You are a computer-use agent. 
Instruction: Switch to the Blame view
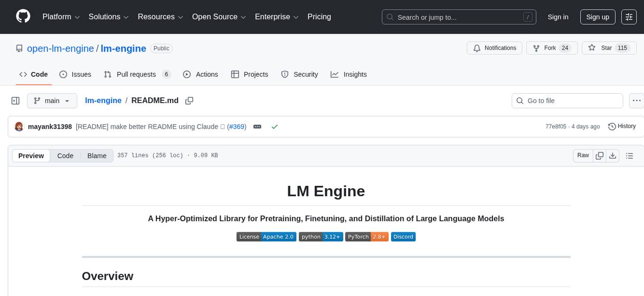tap(97, 156)
